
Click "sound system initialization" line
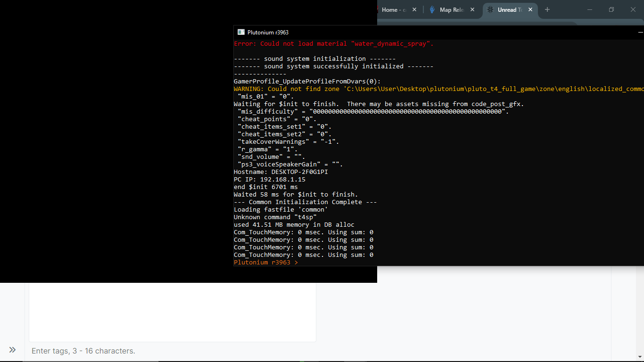tap(315, 59)
